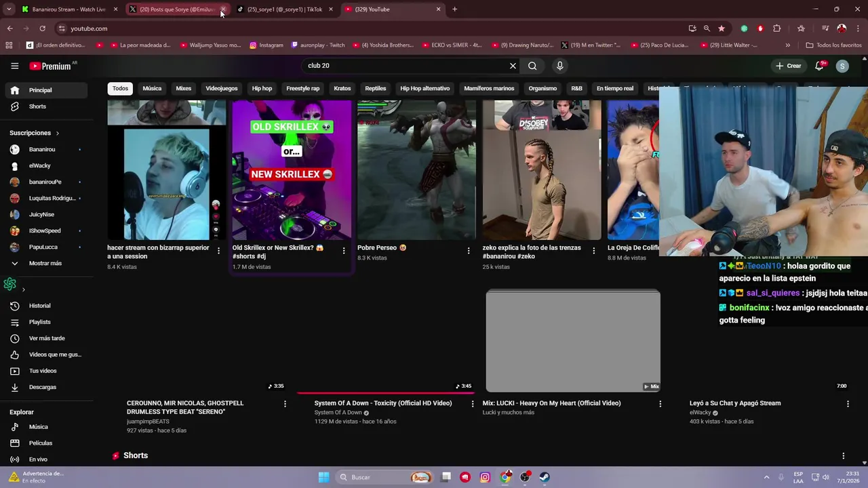This screenshot has width=868, height=488.
Task: Select the En tiempo real chip
Action: (x=615, y=88)
